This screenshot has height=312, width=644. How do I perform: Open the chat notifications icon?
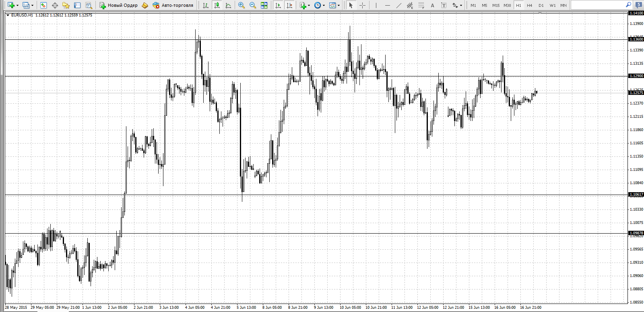click(x=639, y=5)
